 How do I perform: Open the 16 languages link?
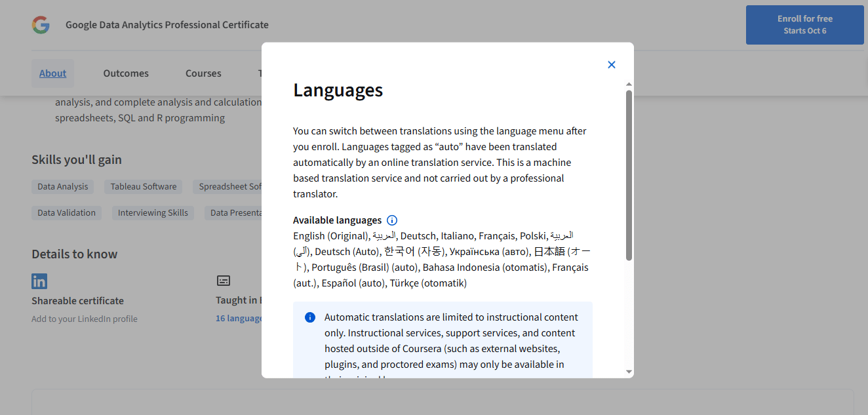coord(239,319)
